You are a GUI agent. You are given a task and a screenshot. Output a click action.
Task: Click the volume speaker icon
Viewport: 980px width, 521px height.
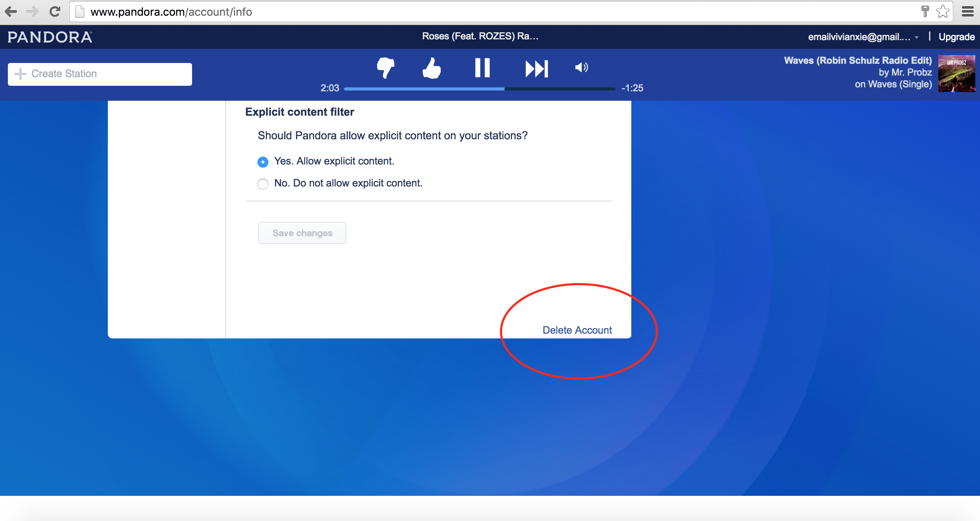click(x=581, y=67)
